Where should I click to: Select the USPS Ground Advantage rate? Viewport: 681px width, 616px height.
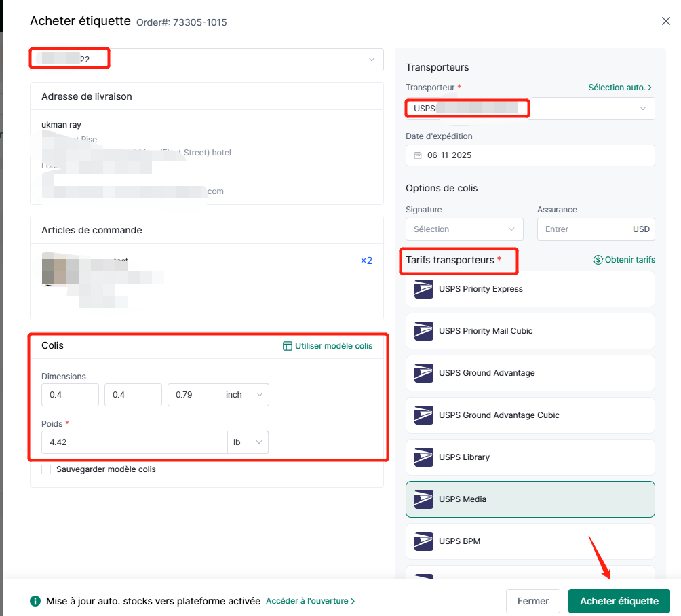pos(530,373)
